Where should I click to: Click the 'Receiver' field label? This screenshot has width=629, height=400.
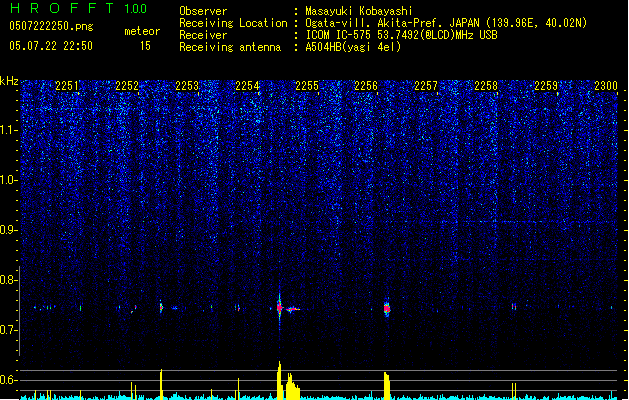[203, 35]
